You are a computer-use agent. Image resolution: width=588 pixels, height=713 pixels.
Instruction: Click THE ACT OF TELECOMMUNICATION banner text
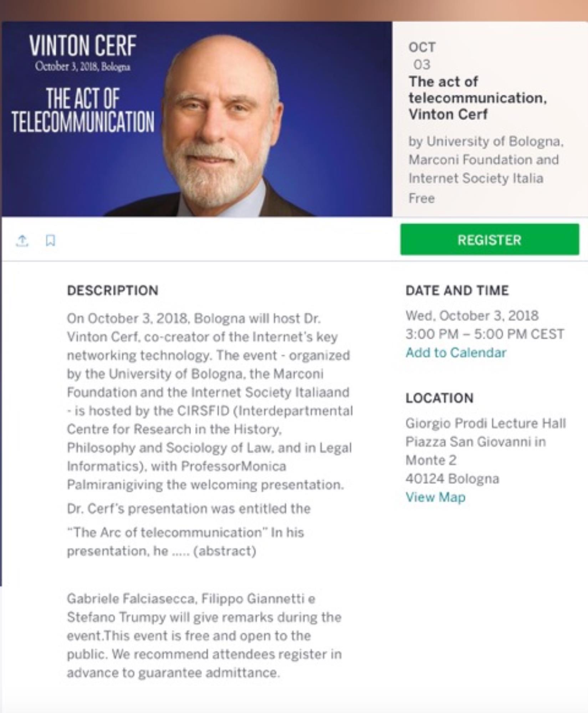pyautogui.click(x=83, y=111)
